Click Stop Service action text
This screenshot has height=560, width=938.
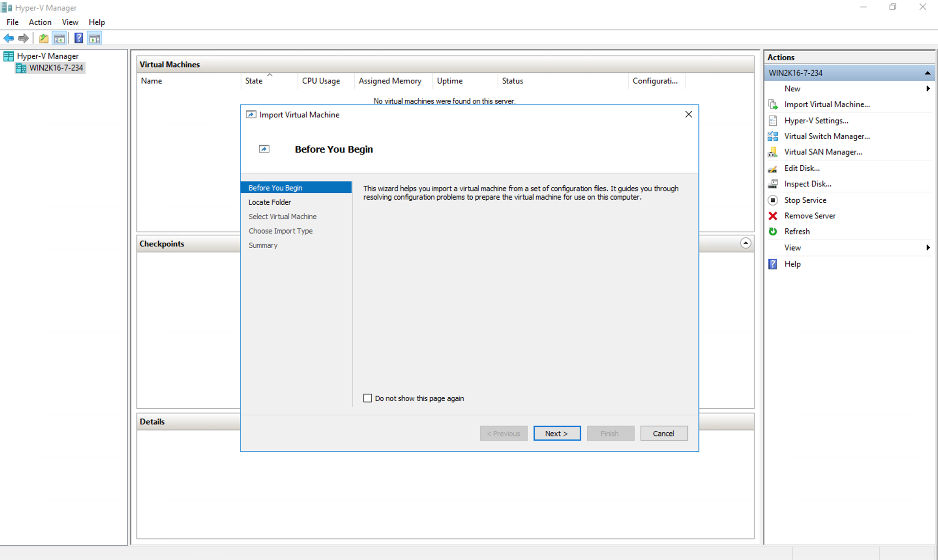(x=805, y=200)
